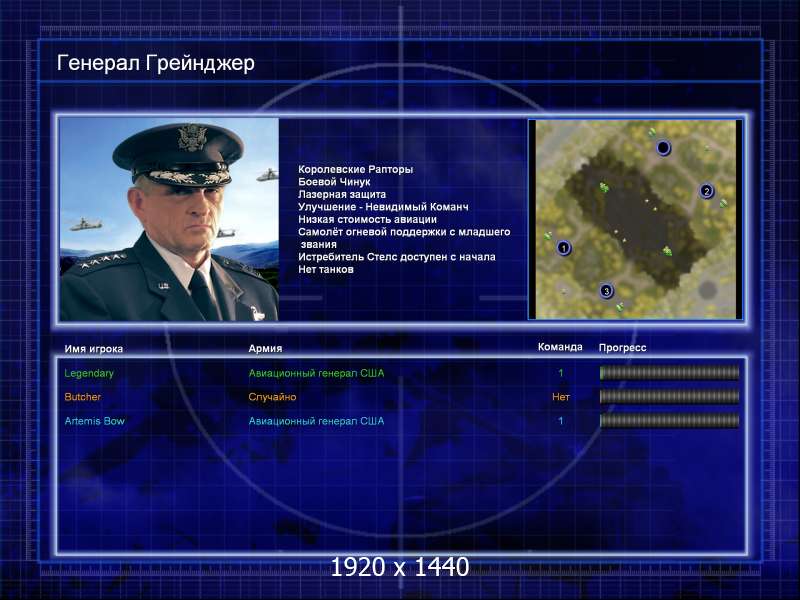This screenshot has height=600, width=800.
Task: Click General Granger's portrait image
Action: coord(169,219)
